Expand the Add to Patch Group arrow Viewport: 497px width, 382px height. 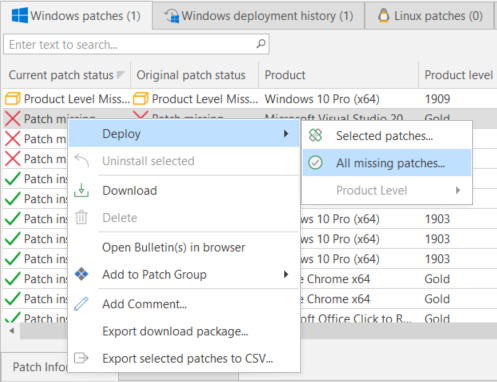[286, 274]
